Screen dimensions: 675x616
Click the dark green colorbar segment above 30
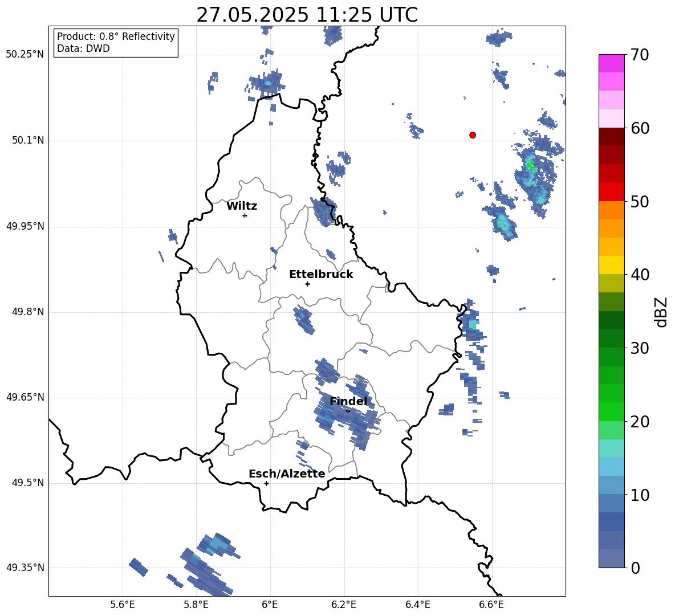click(x=611, y=338)
